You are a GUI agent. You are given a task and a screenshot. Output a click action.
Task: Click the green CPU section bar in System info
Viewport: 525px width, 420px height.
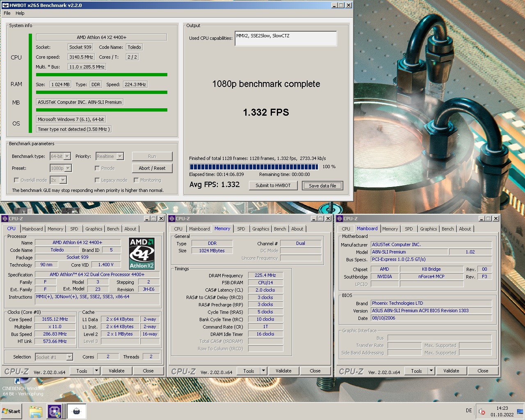[30, 83]
